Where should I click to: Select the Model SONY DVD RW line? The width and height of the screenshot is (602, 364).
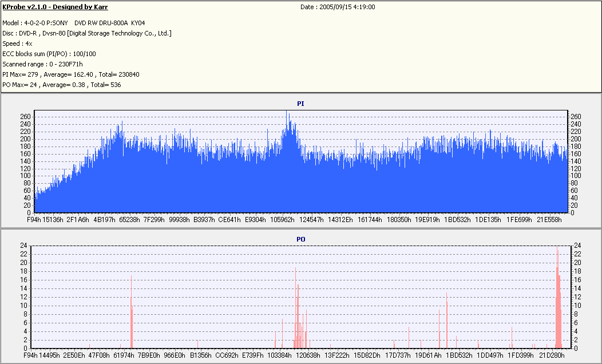tap(74, 23)
